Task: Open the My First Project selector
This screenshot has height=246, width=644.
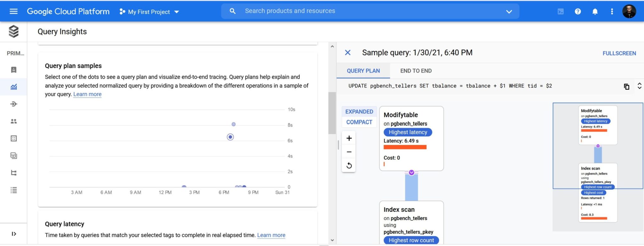Action: [149, 12]
